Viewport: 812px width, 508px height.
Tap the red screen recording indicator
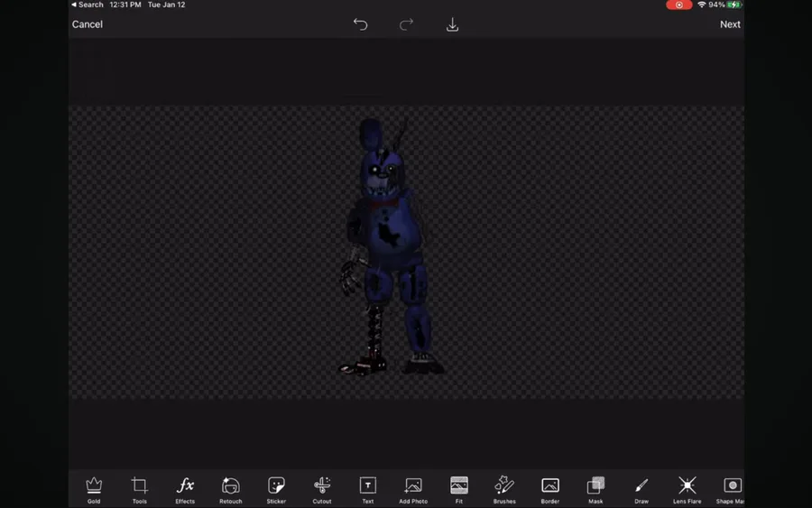tap(678, 5)
